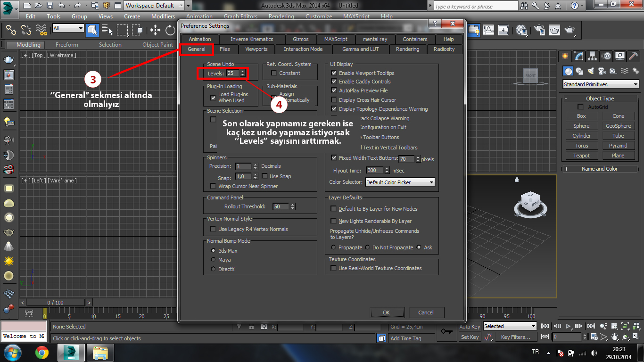Click the Unlink Selection icon
The width and height of the screenshot is (644, 362).
pos(26,30)
